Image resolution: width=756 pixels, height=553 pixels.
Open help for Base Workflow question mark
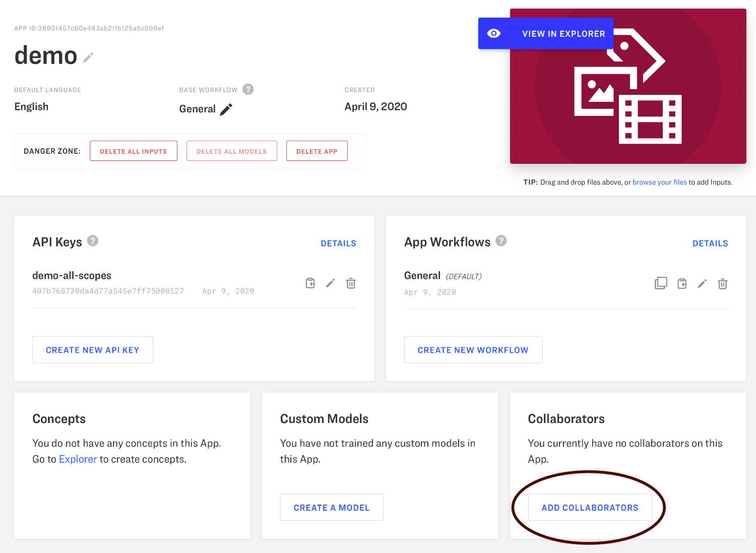click(x=248, y=89)
